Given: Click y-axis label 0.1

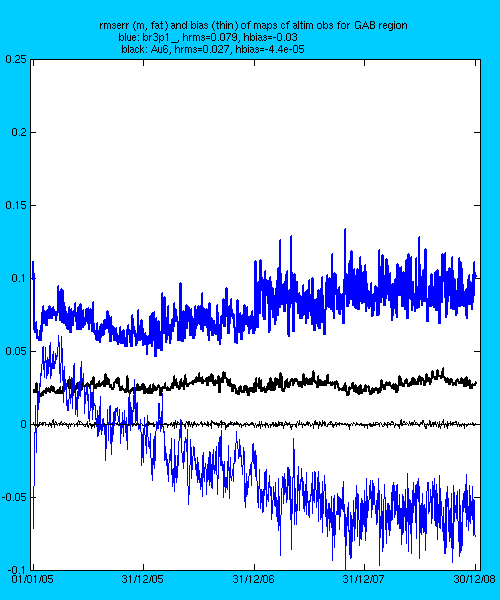Looking at the screenshot, I should (x=19, y=278).
